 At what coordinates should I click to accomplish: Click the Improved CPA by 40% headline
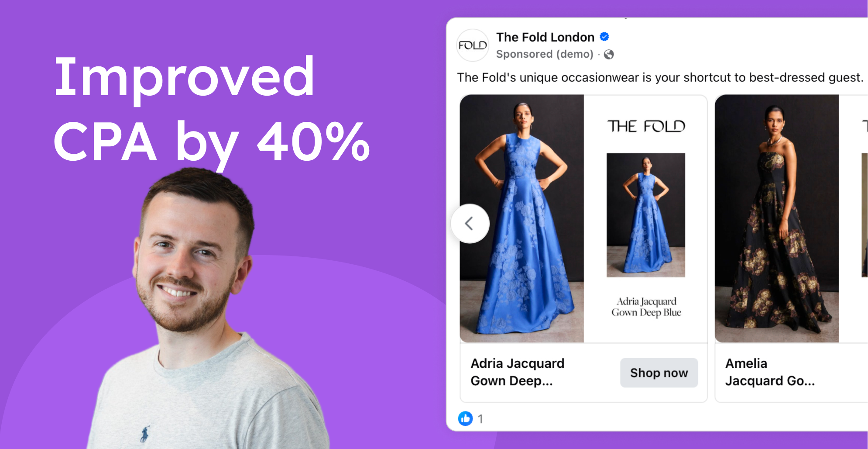click(x=211, y=109)
